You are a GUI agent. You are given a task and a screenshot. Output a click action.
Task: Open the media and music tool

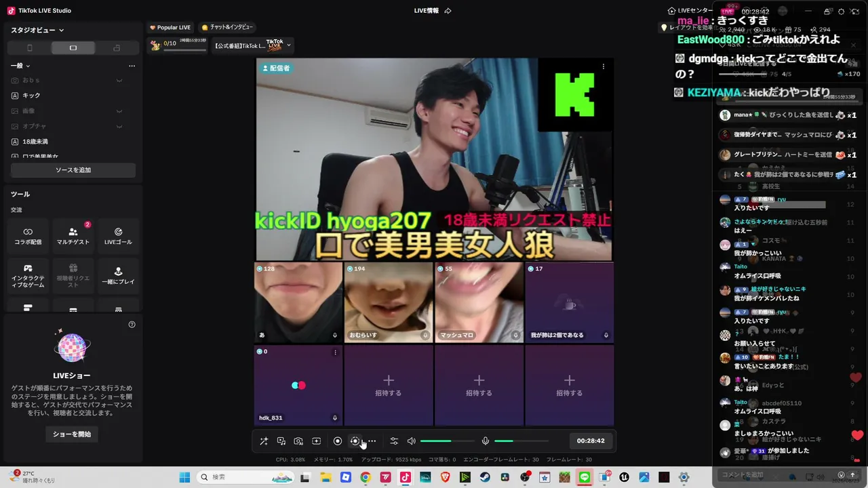[281, 441]
